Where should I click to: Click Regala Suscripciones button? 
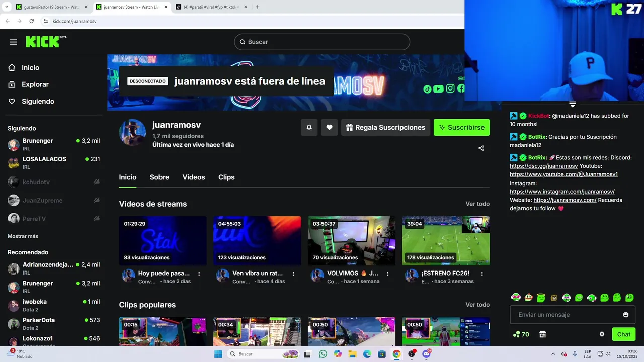point(385,127)
